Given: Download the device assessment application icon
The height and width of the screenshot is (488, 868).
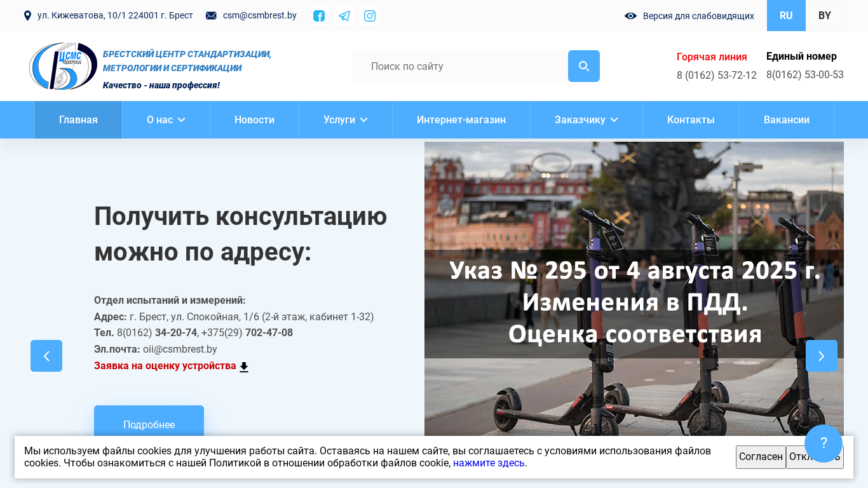Looking at the screenshot, I should point(244,367).
